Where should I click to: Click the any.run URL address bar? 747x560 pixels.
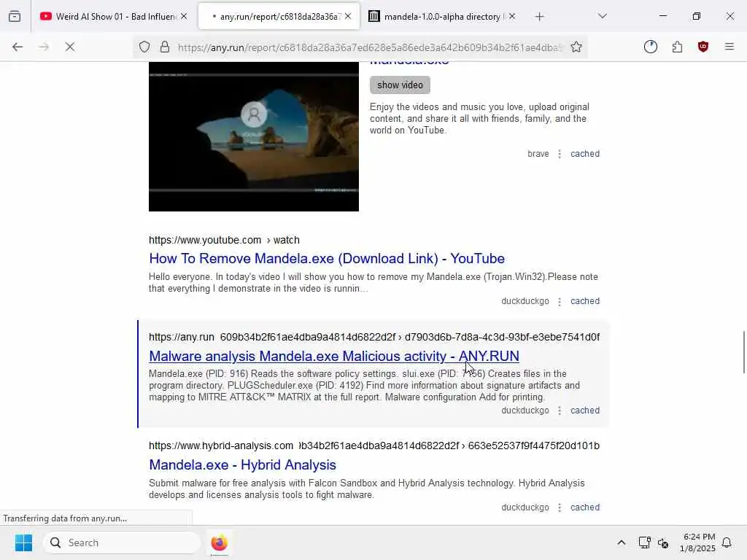click(x=370, y=47)
